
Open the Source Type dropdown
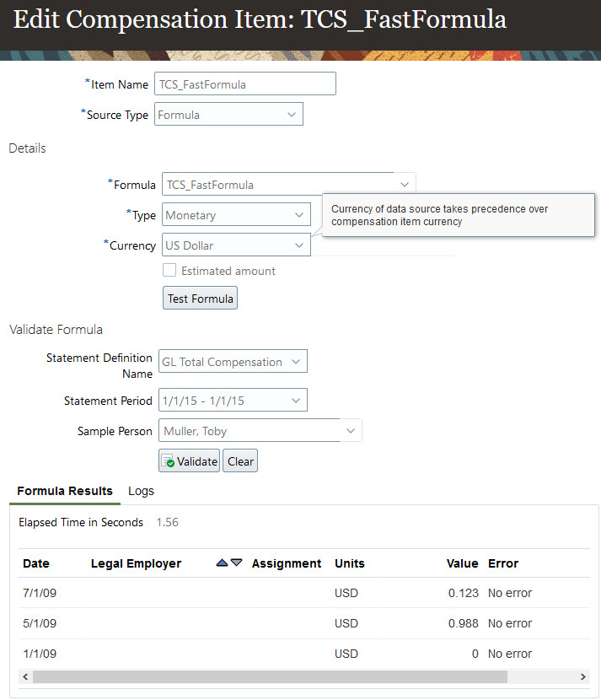click(x=292, y=115)
